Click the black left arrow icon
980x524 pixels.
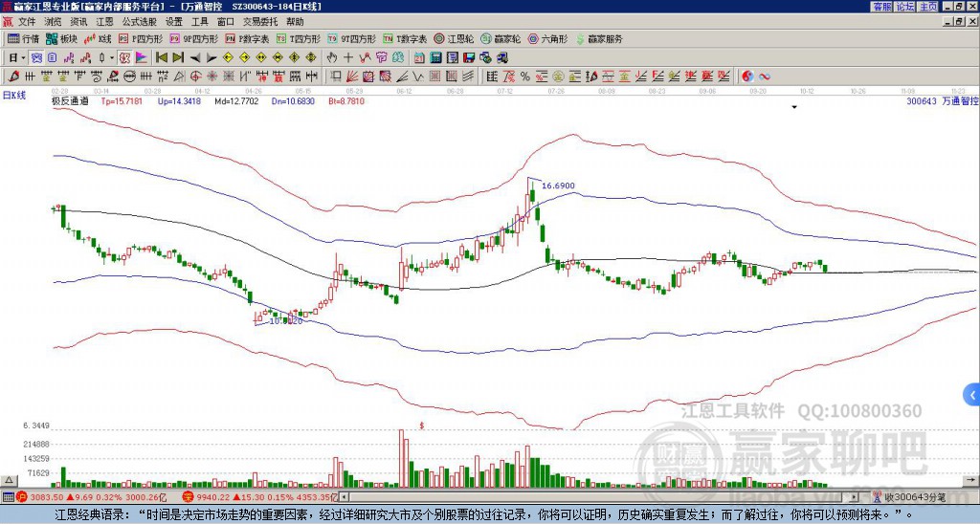[195, 58]
